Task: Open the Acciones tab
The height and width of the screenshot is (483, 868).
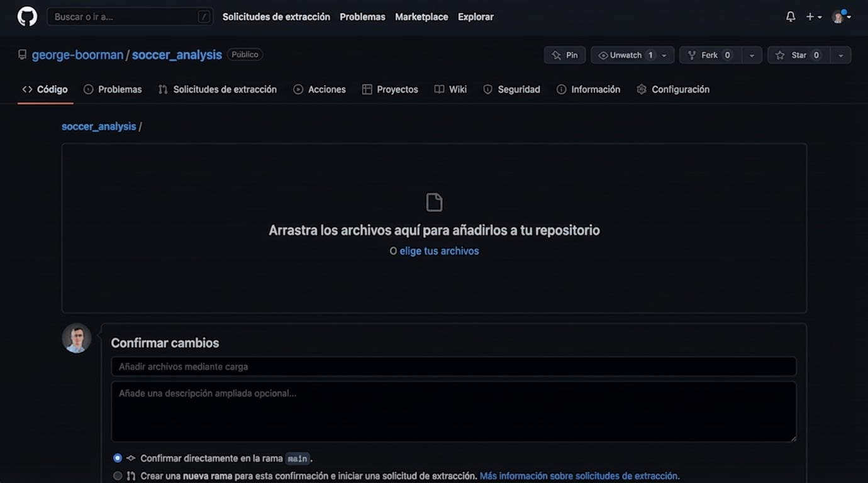Action: click(x=320, y=89)
